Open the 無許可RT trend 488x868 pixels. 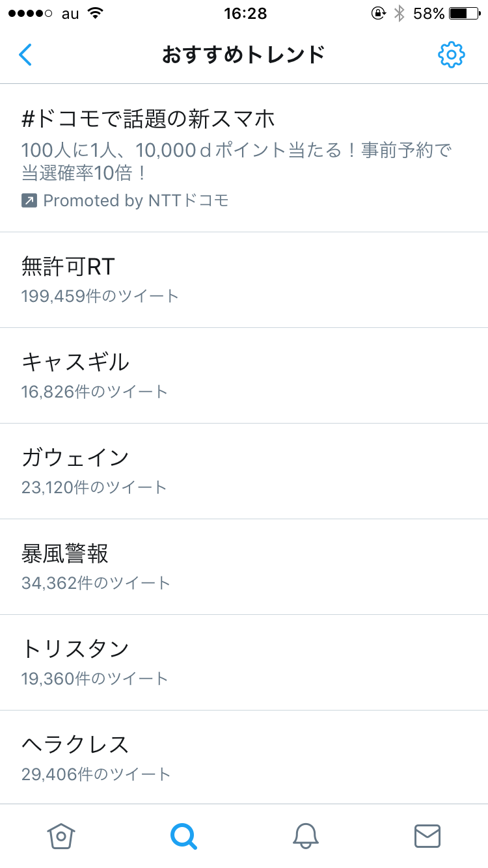[68, 265]
